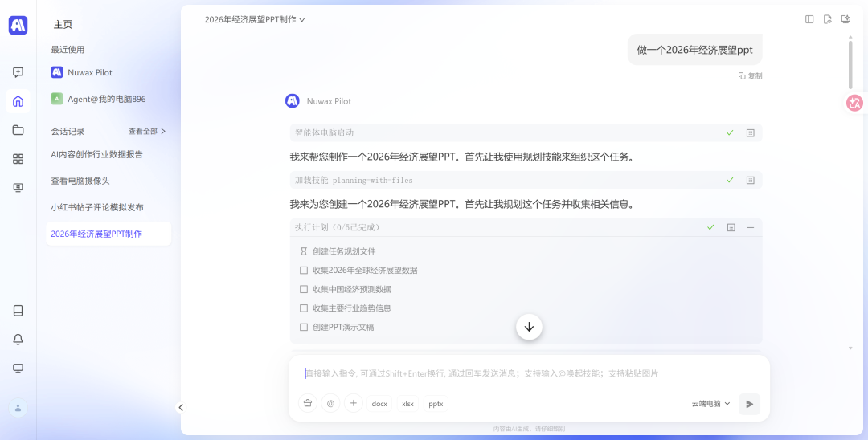Click the basket tools icon in input bar
The width and height of the screenshot is (868, 440).
coord(308,404)
